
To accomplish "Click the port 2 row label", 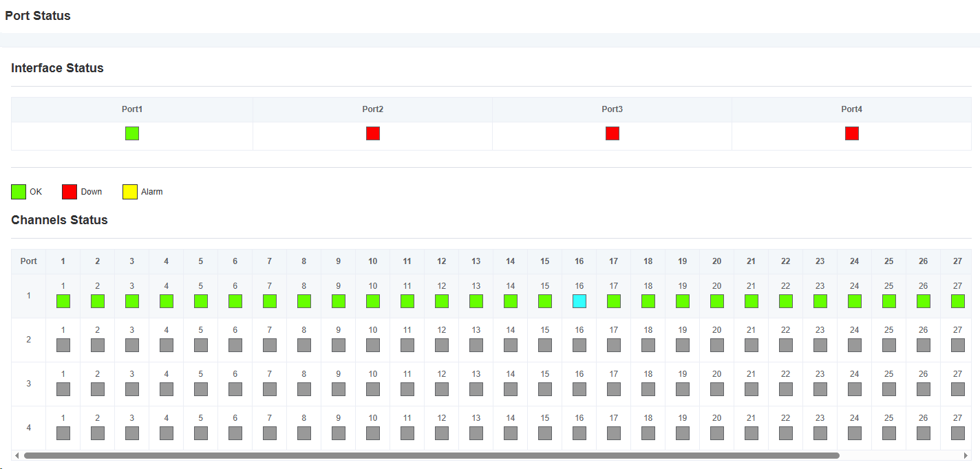I will pyautogui.click(x=29, y=340).
